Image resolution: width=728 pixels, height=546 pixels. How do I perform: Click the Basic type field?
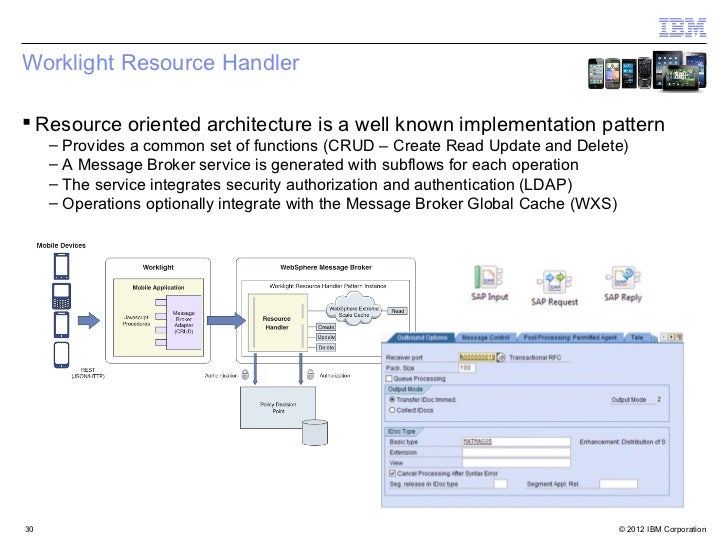516,442
